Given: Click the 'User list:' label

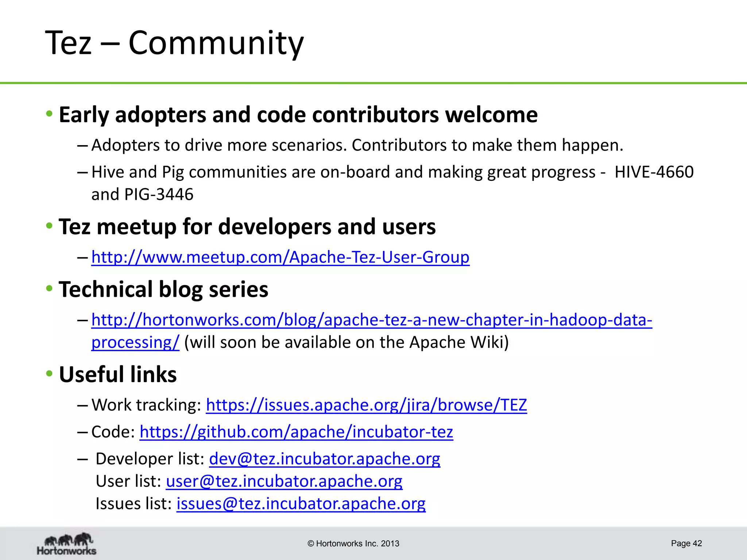Looking at the screenshot, I should click(x=128, y=481).
